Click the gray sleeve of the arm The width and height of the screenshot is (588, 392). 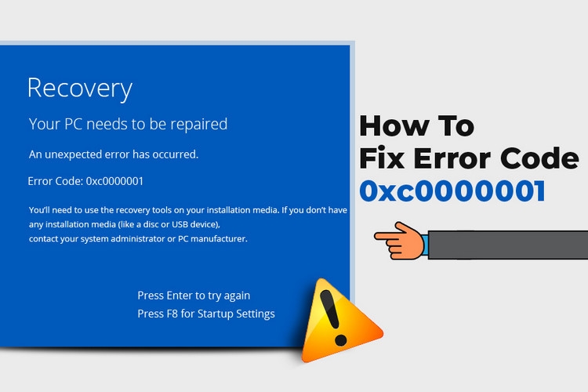(x=508, y=245)
